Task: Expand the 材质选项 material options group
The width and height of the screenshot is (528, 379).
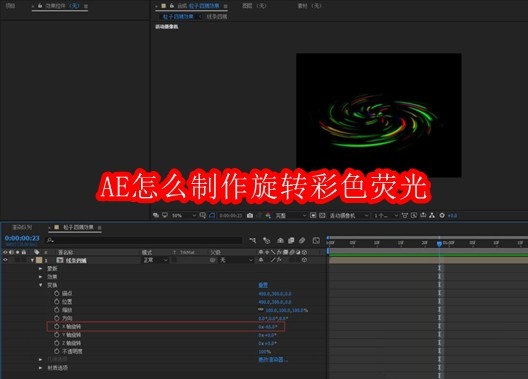Action: (x=40, y=368)
